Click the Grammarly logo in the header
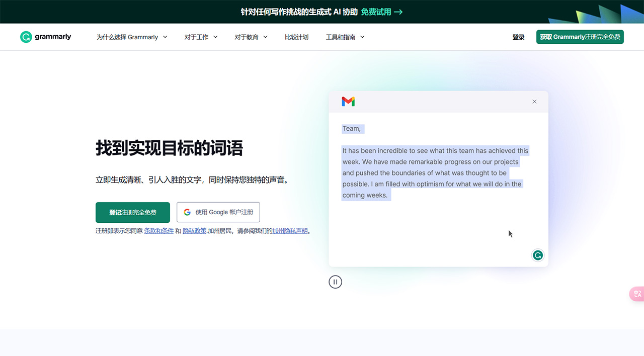The width and height of the screenshot is (644, 356). coord(45,36)
